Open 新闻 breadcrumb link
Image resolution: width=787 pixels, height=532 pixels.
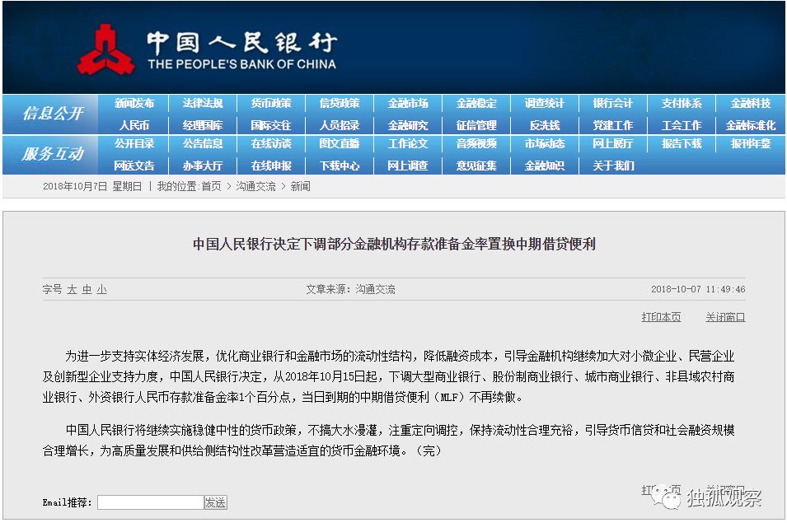(300, 186)
